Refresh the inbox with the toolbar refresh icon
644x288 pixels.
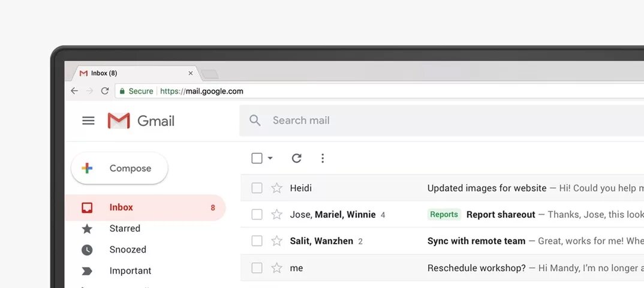(x=297, y=158)
